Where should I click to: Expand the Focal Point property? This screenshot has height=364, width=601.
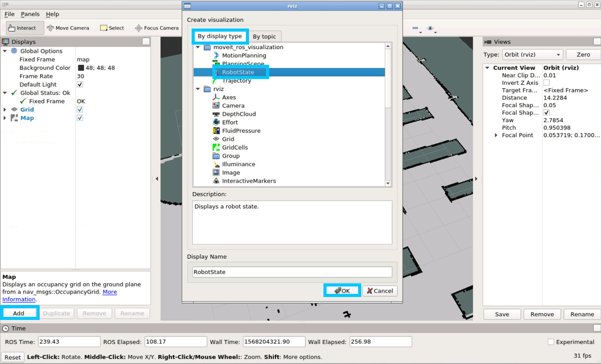[x=496, y=135]
